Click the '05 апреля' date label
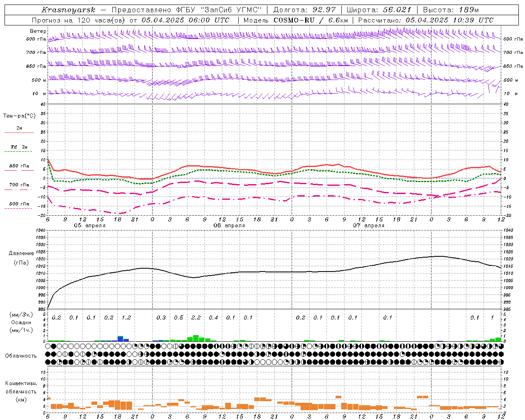The height and width of the screenshot is (420, 525). tap(89, 226)
